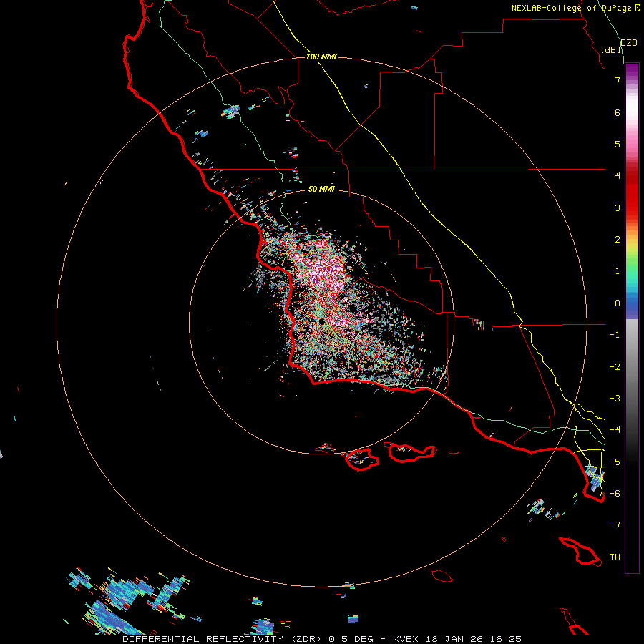Click the black radar site dot at the ring center

(x=321, y=321)
